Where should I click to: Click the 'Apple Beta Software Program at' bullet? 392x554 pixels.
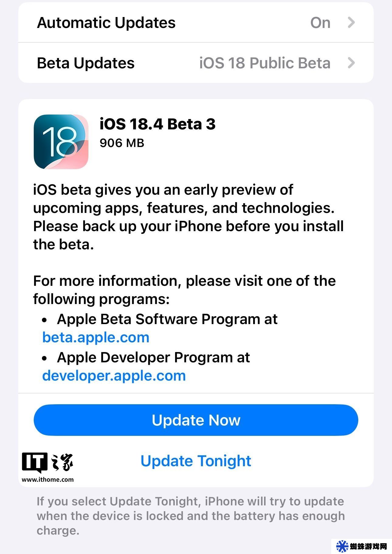click(x=167, y=319)
